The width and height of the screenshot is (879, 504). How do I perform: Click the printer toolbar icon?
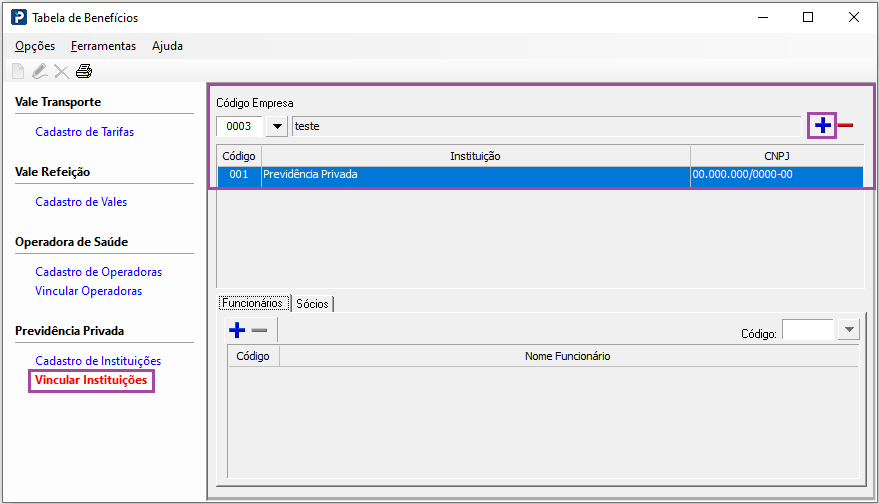point(84,71)
